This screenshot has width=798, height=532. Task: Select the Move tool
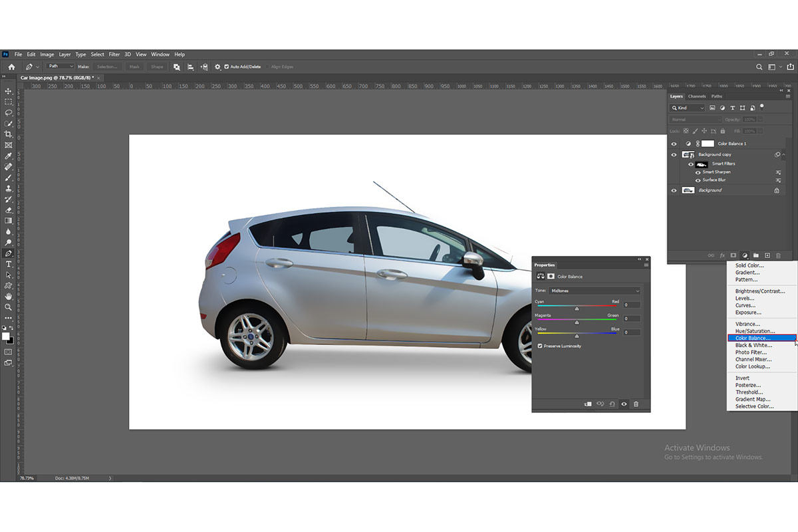pyautogui.click(x=9, y=91)
